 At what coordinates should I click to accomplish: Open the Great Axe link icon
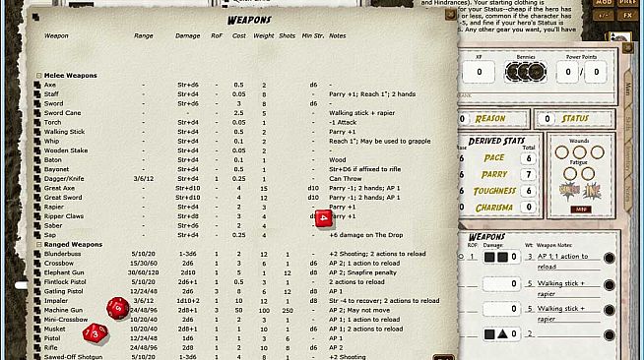click(37, 188)
